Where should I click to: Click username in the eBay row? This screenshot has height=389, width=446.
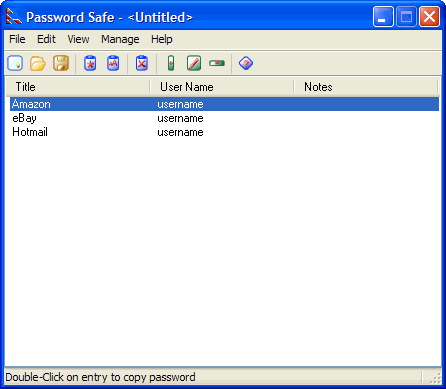click(x=180, y=118)
